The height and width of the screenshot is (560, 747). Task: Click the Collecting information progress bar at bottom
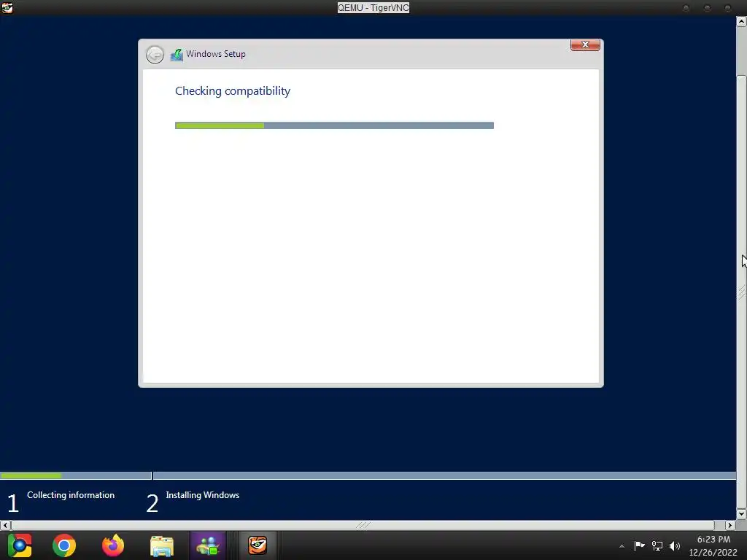(x=76, y=475)
